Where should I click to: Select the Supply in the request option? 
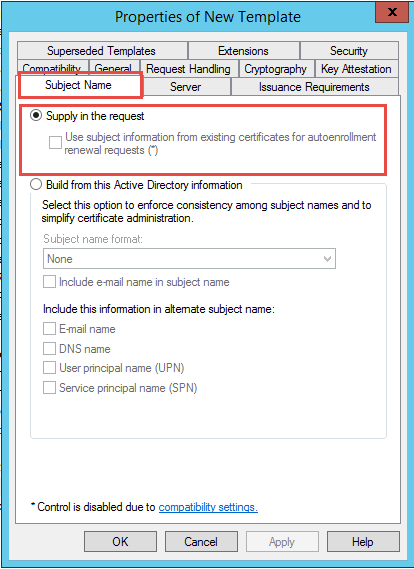[x=36, y=116]
